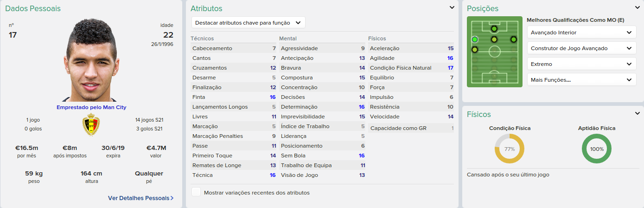Screen dimensions: 644x208
Task: Open Ver Detalhes Pessoais link
Action: click(140, 198)
